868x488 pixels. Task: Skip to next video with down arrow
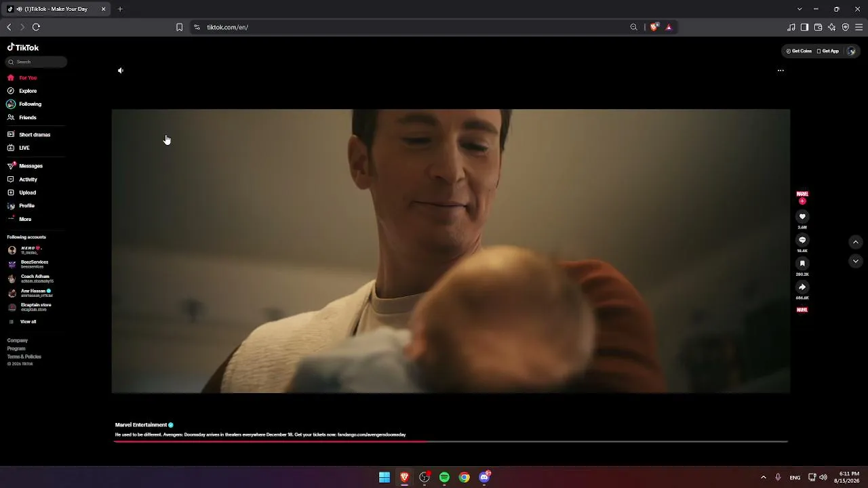click(856, 261)
